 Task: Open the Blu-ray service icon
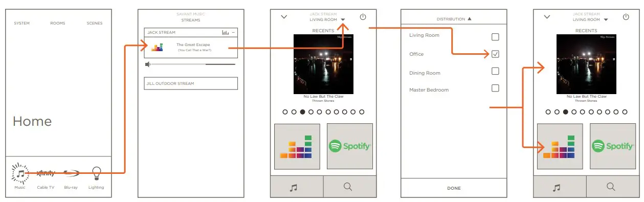pyautogui.click(x=71, y=173)
